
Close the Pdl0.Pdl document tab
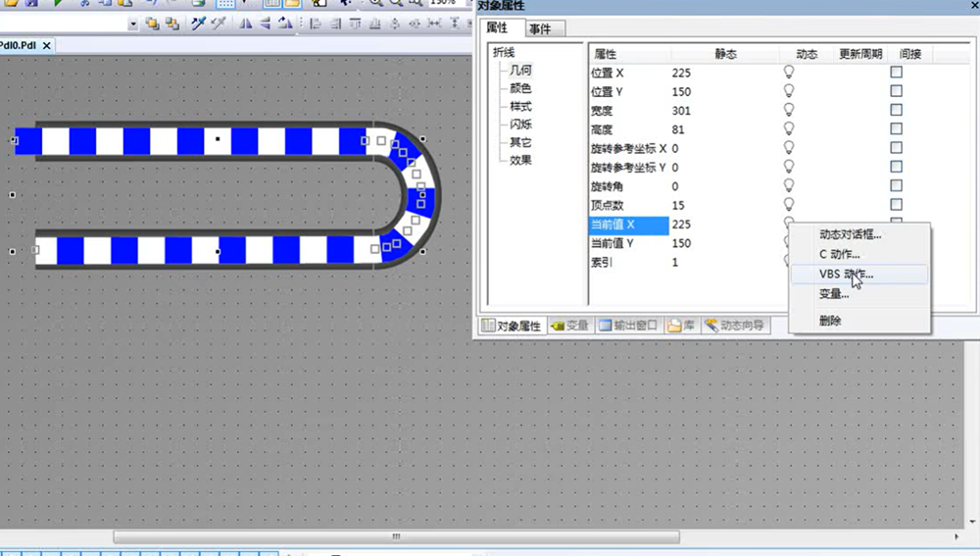pyautogui.click(x=47, y=45)
